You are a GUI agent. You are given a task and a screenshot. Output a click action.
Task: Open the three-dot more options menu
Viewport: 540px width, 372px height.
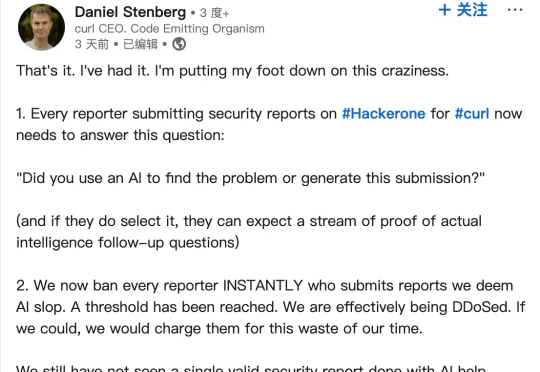tap(515, 10)
